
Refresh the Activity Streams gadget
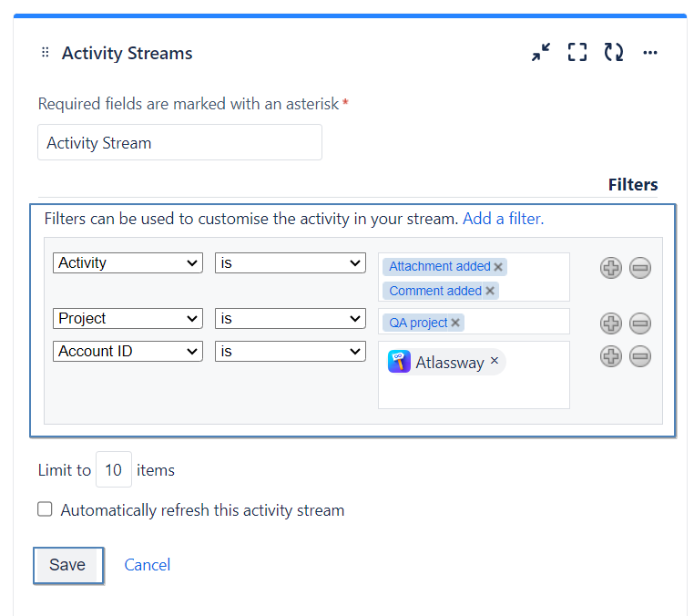614,52
